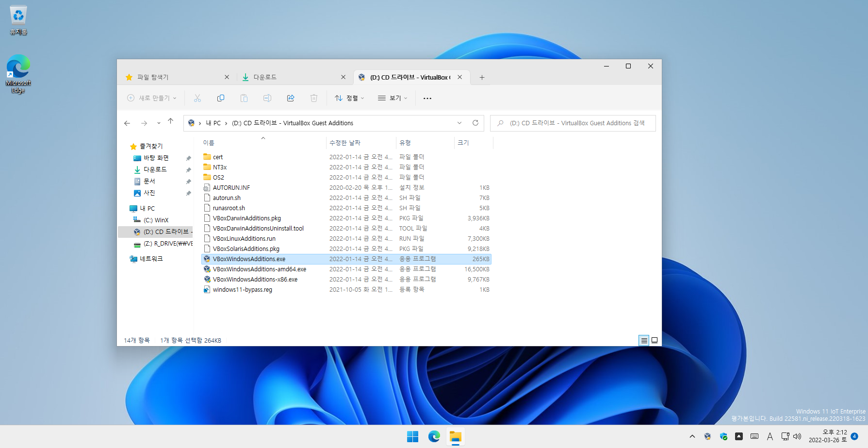Close the 다운로드 tab
Image resolution: width=868 pixels, height=448 pixels.
pyautogui.click(x=344, y=77)
